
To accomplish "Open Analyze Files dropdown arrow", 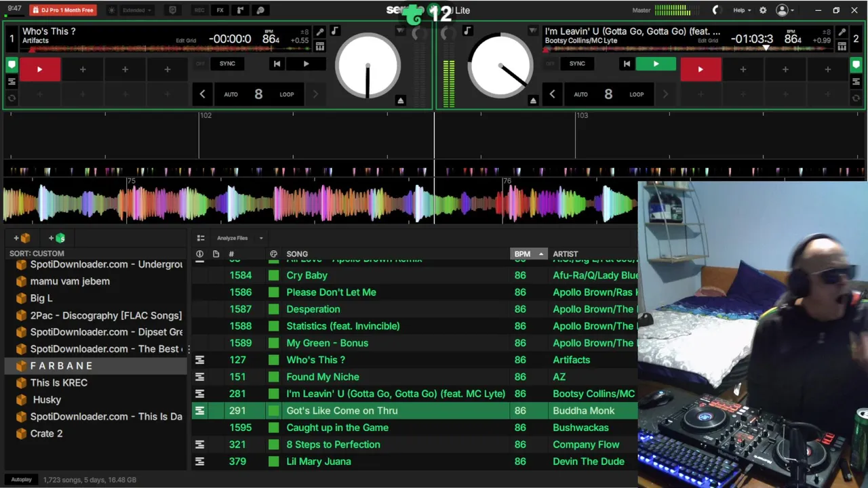I will [x=261, y=238].
